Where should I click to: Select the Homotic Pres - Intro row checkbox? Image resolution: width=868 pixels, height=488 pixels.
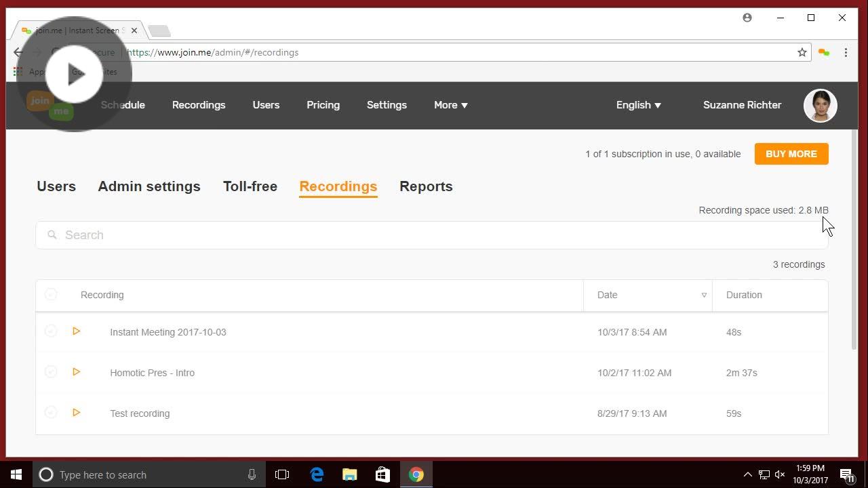51,372
